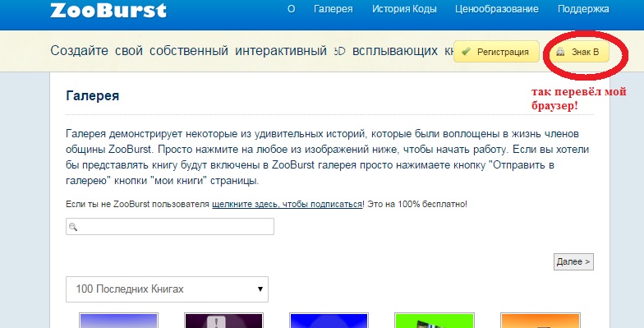Click the lock icon on Знак В
The width and height of the screenshot is (644, 328).
[560, 53]
